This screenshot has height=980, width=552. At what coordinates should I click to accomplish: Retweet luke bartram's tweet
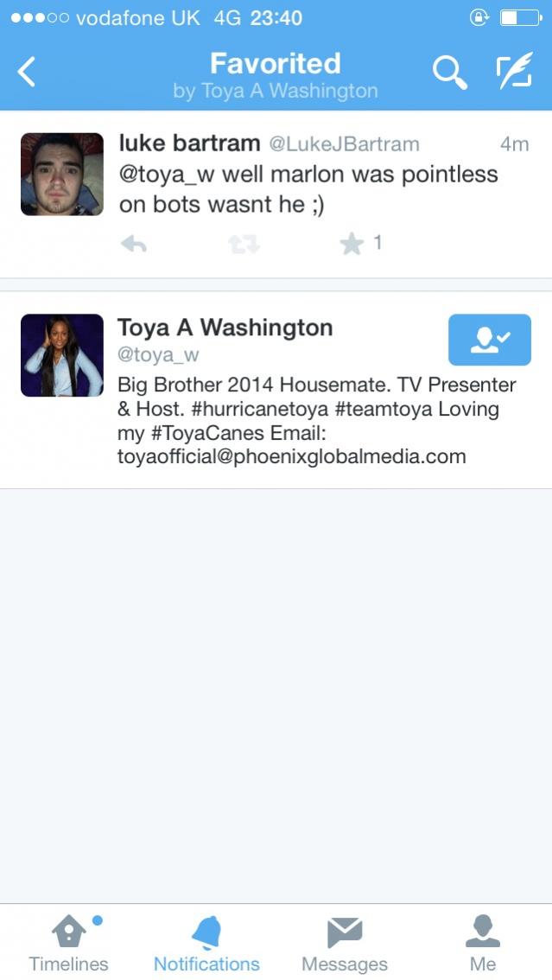244,244
